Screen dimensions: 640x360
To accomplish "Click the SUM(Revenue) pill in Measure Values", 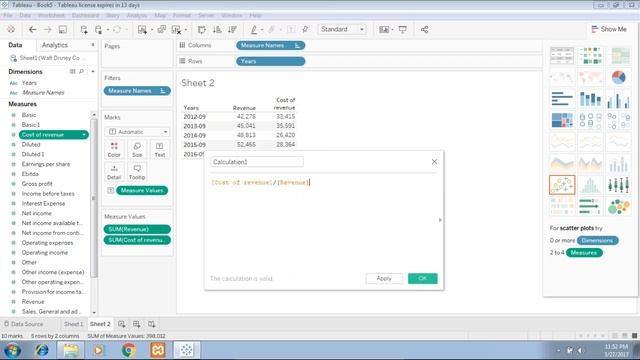I will point(137,229).
